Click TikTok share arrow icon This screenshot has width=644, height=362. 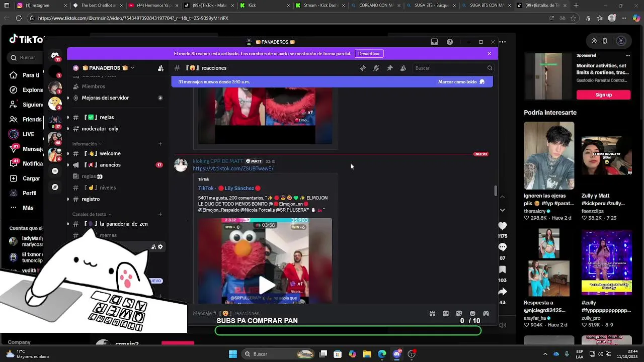(x=502, y=292)
